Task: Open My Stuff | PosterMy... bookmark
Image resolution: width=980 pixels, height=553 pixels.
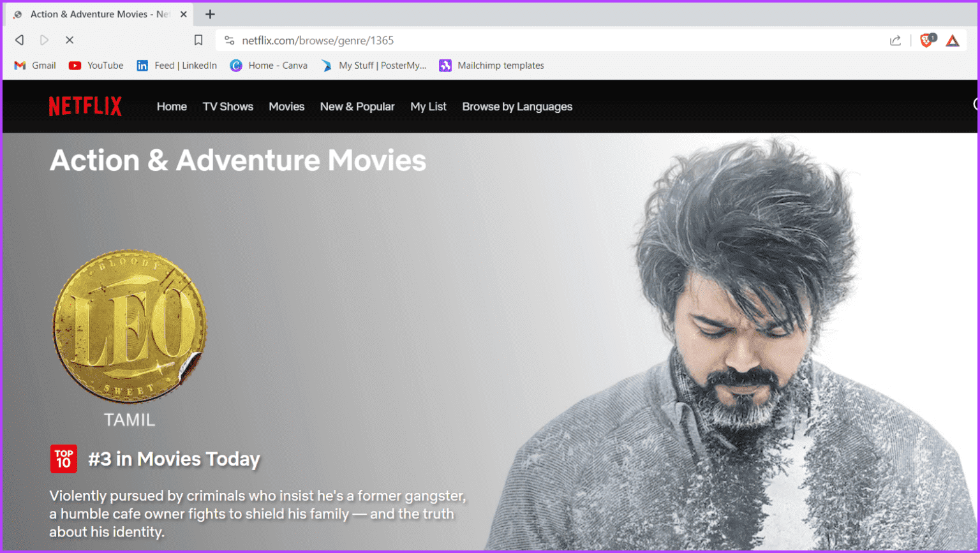Action: pos(373,65)
